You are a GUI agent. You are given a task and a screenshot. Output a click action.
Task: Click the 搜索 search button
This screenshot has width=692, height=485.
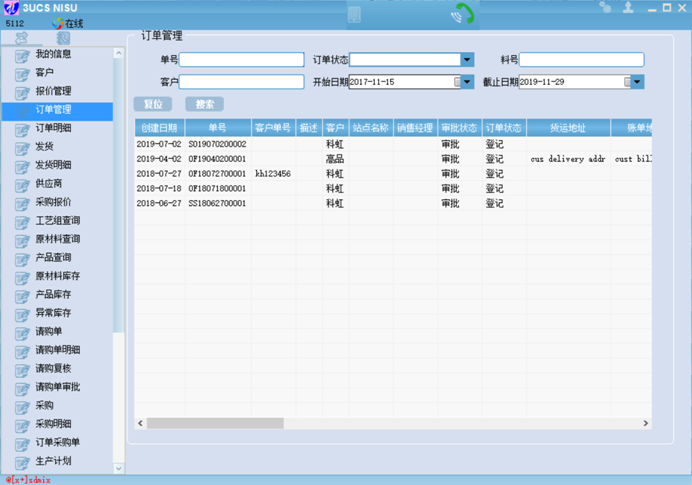coord(204,104)
